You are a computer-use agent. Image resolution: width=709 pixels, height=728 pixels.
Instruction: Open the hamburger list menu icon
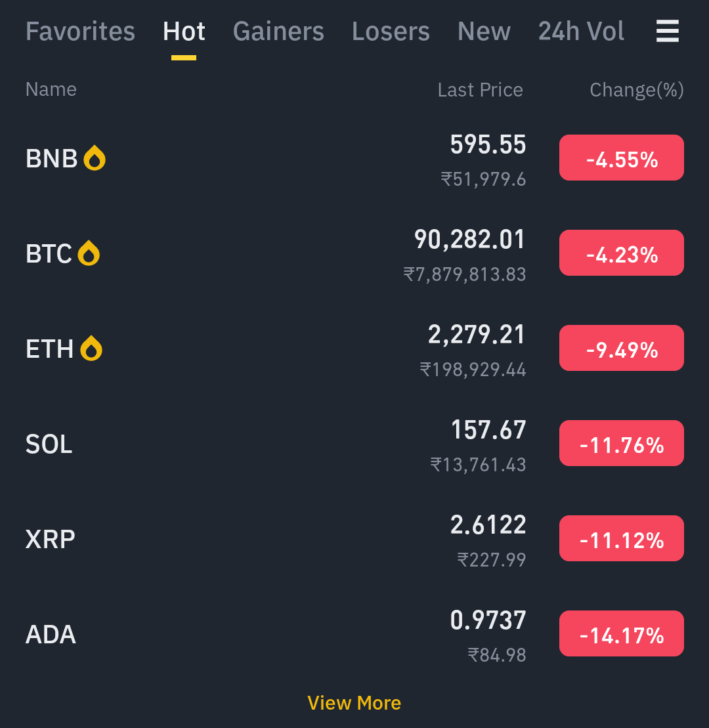667,31
